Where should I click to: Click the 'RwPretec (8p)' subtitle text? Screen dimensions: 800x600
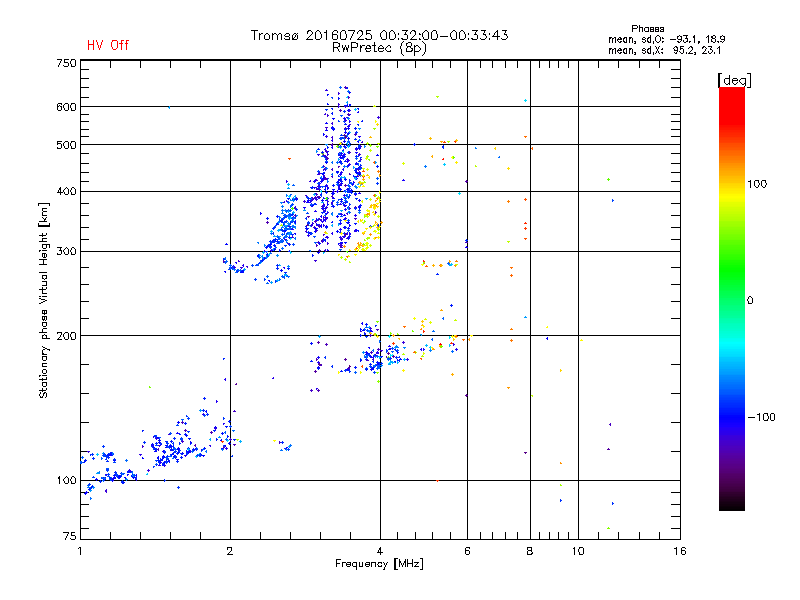coord(379,48)
